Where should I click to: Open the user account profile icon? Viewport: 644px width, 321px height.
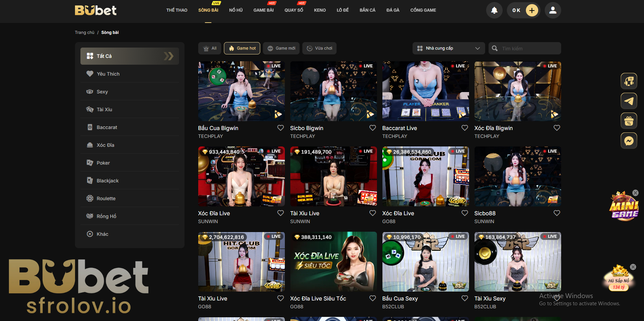[553, 10]
